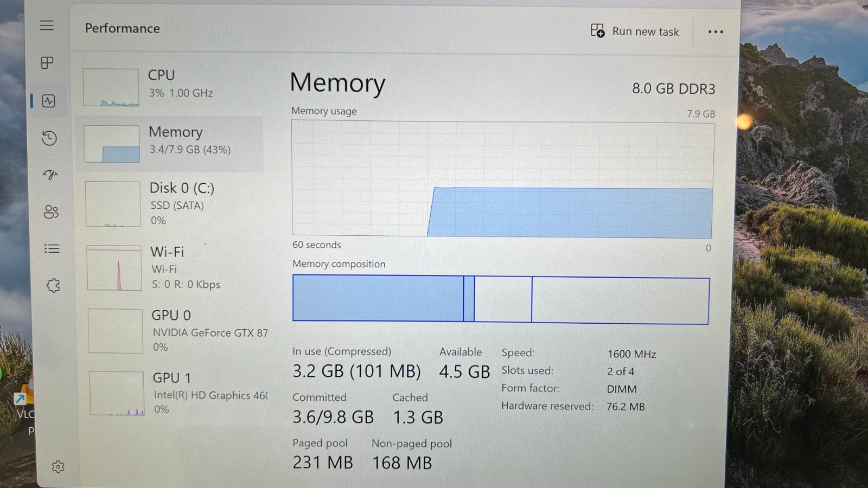Open the hamburger navigation menu

pyautogui.click(x=47, y=25)
